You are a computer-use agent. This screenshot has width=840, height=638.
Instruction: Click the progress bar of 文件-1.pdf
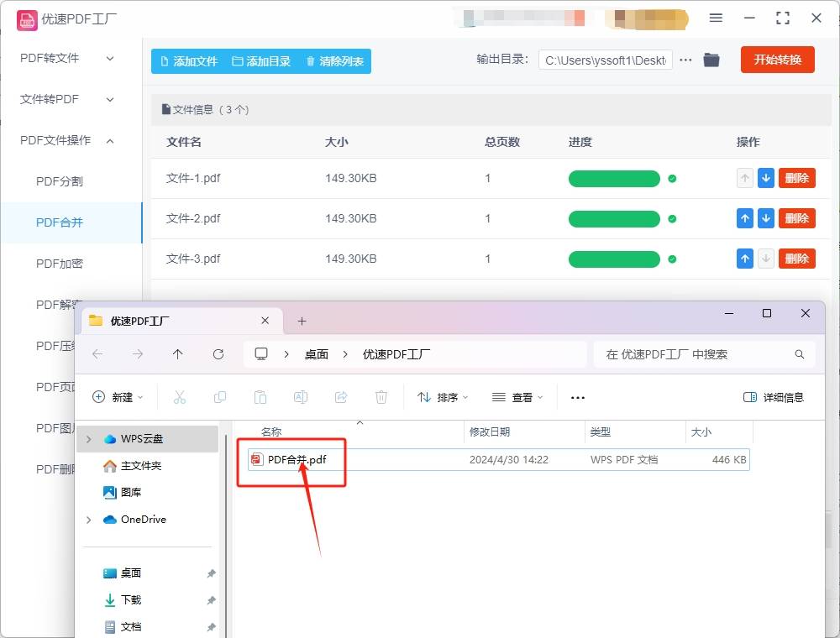614,179
